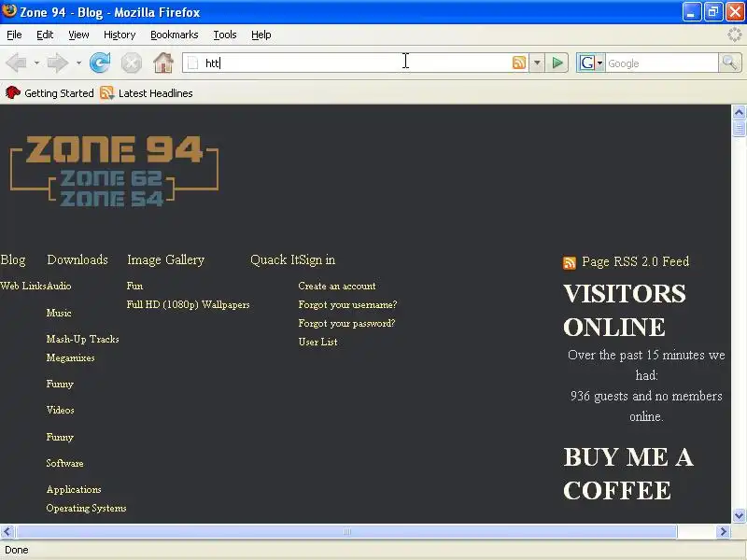Image resolution: width=747 pixels, height=560 pixels.
Task: Open the Getting Started bookmark
Action: point(49,93)
